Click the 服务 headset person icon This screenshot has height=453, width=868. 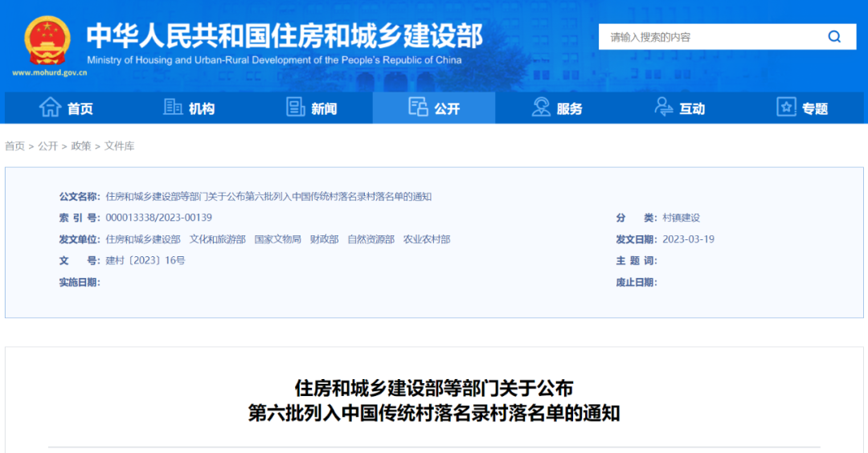tap(541, 107)
